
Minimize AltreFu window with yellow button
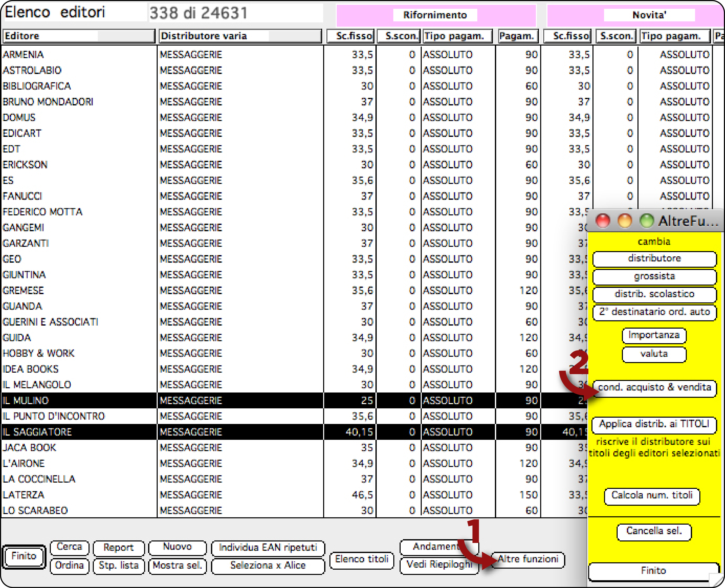625,221
